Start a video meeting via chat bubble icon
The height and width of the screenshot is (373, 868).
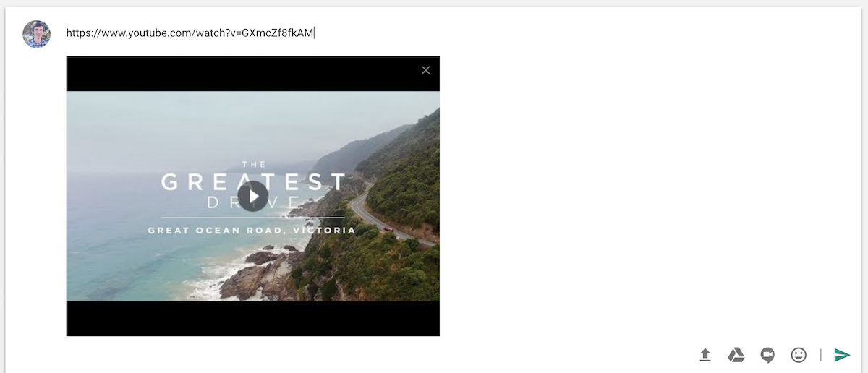click(767, 355)
